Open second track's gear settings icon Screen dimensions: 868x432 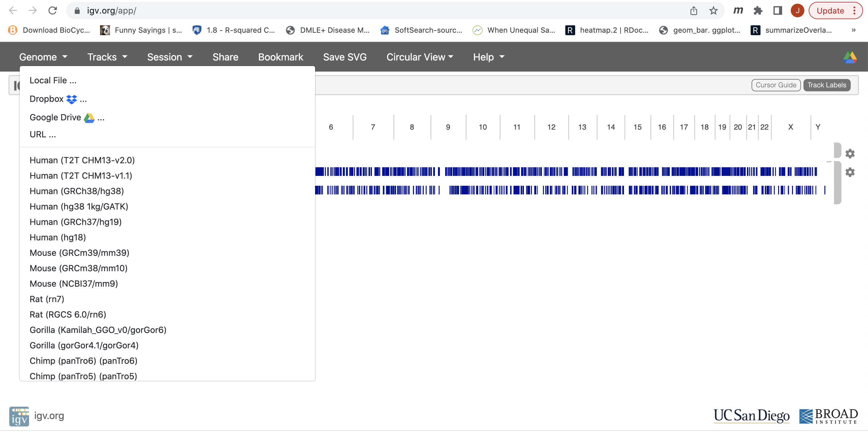(x=850, y=172)
